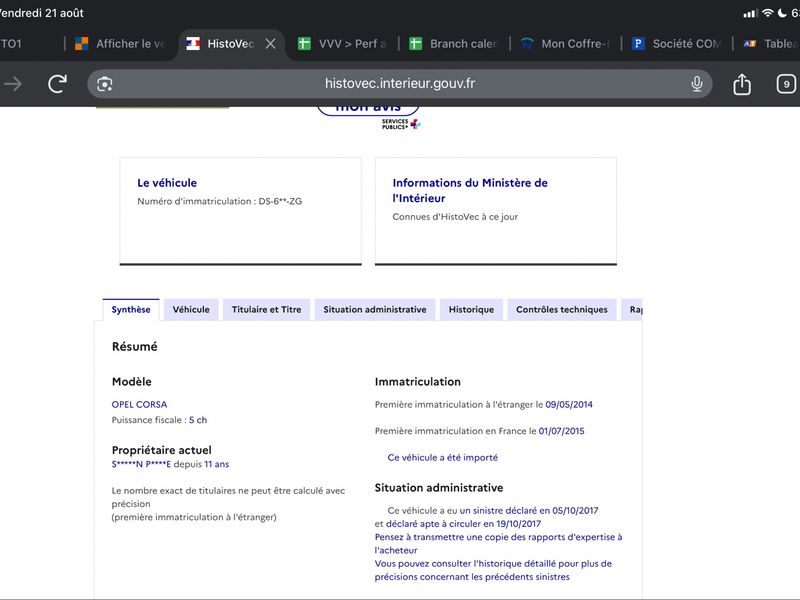Screen dimensions: 800x600
Task: Click the date 01/07/2015
Action: [x=561, y=431]
